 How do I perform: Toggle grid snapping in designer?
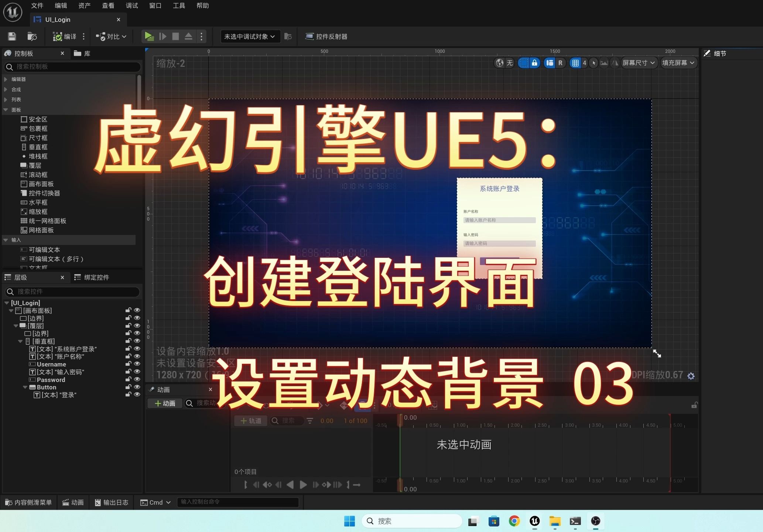click(x=575, y=63)
